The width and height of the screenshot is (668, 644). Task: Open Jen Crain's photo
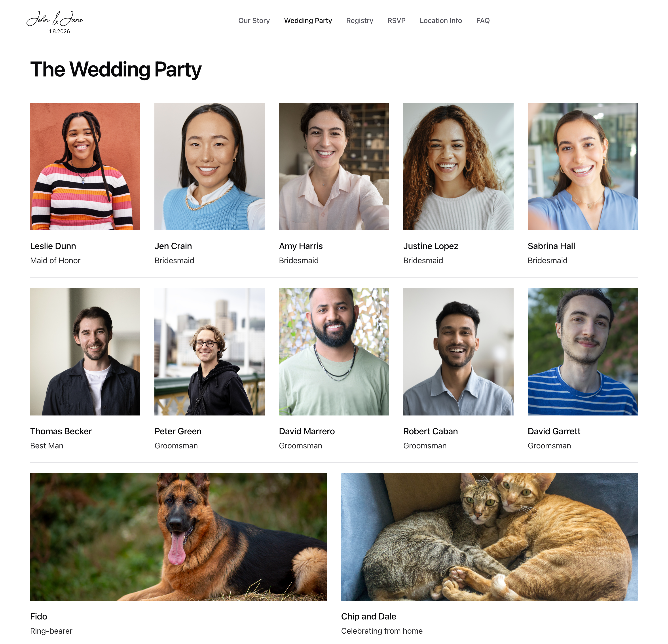coord(209,166)
